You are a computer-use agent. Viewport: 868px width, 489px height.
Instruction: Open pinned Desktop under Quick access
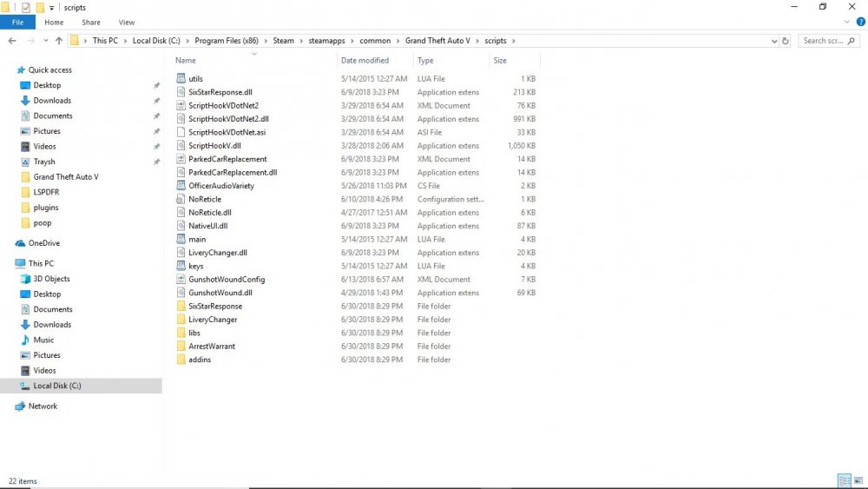coord(47,85)
